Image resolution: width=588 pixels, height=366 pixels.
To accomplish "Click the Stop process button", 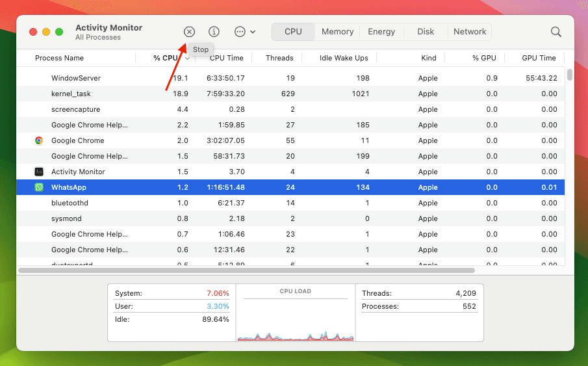I will click(x=189, y=32).
